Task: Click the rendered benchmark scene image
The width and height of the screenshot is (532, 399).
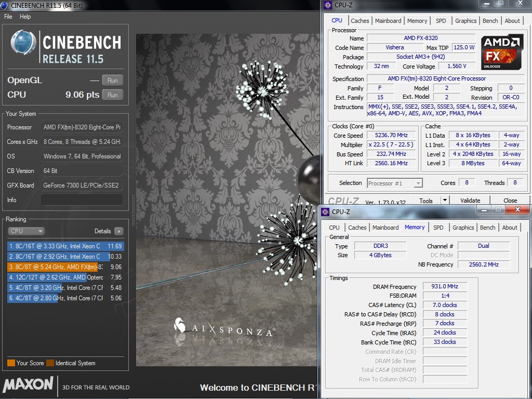Action: click(x=227, y=200)
